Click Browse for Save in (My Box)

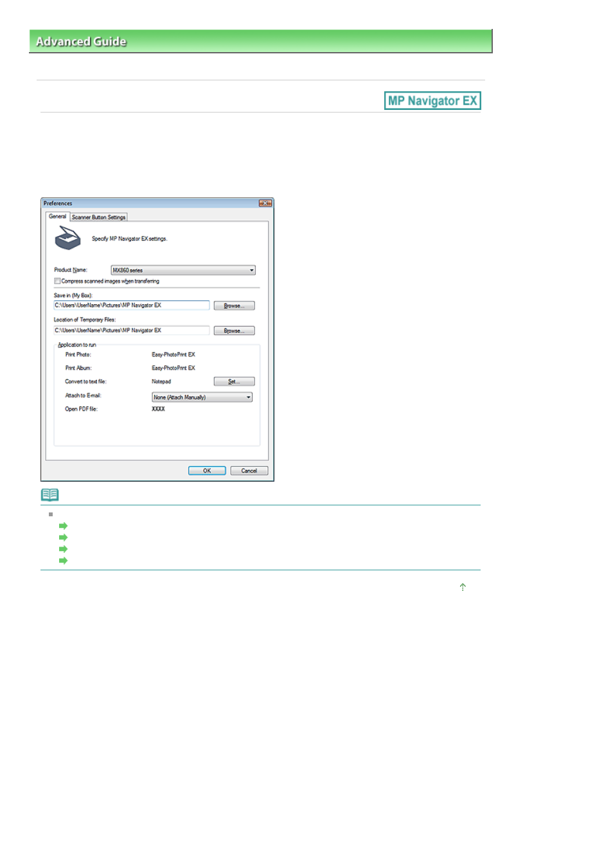234,305
